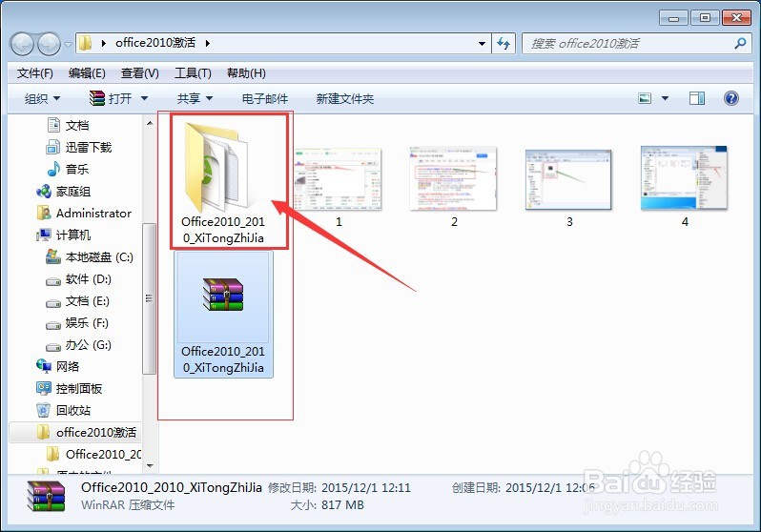761x532 pixels.
Task: Open the view options dropdown arrow
Action: tap(665, 98)
